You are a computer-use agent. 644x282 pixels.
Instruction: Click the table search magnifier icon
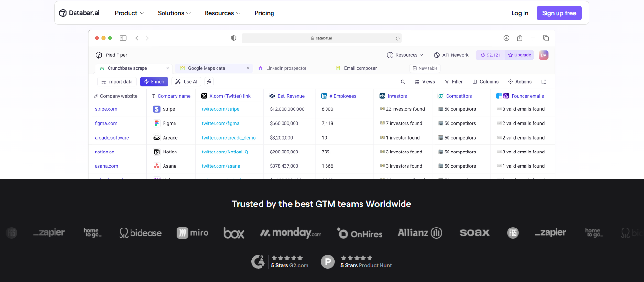click(403, 82)
